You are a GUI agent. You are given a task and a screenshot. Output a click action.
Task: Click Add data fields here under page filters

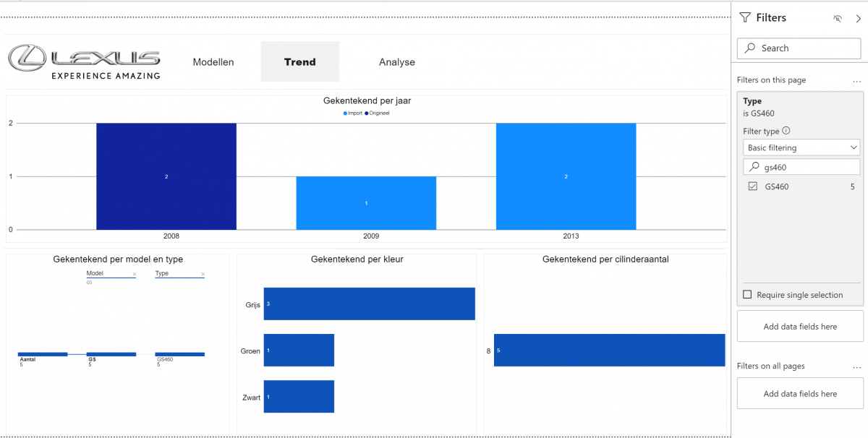[800, 327]
